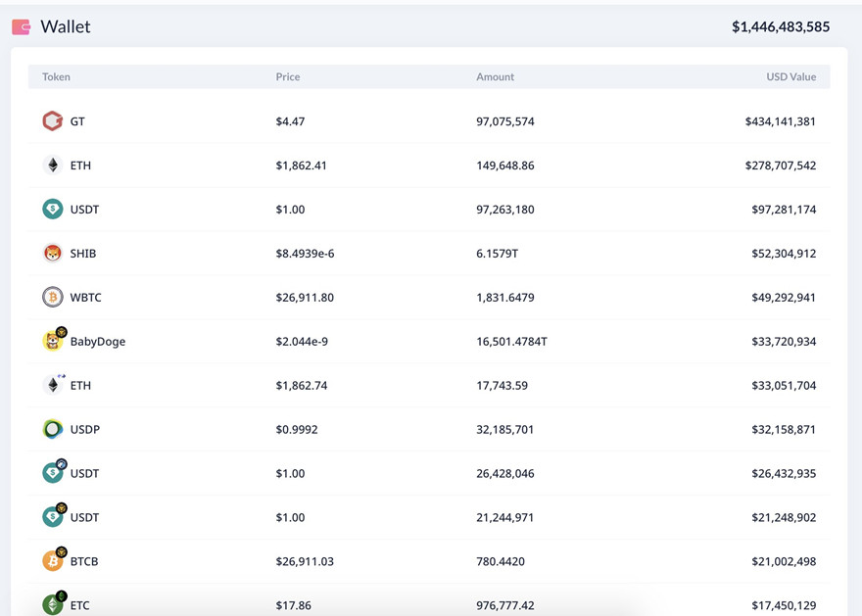This screenshot has height=616, width=862.
Task: Click the SHIB token icon
Action: 53,253
